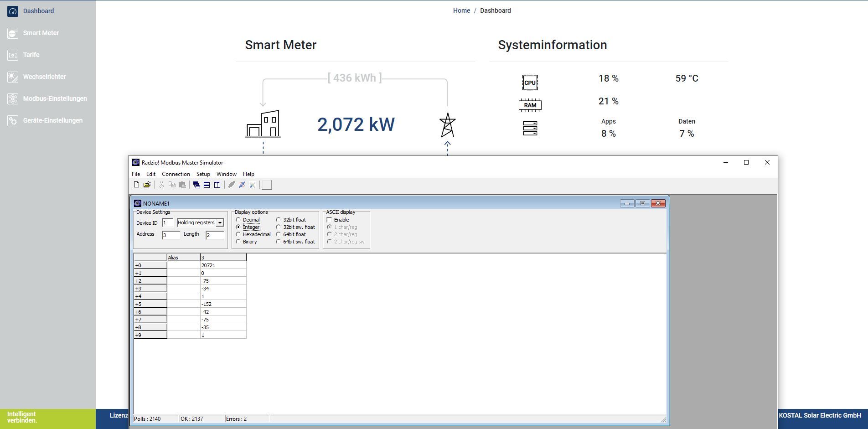The image size is (868, 429).
Task: Minimize the NONAME1 child window
Action: 627,203
